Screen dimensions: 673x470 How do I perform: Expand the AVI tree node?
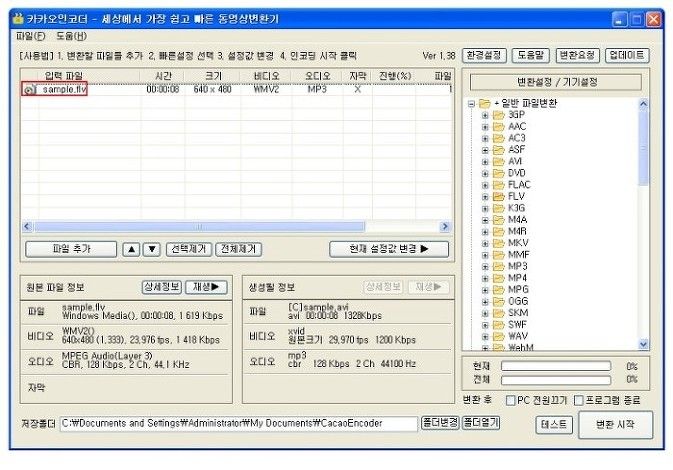[485, 162]
